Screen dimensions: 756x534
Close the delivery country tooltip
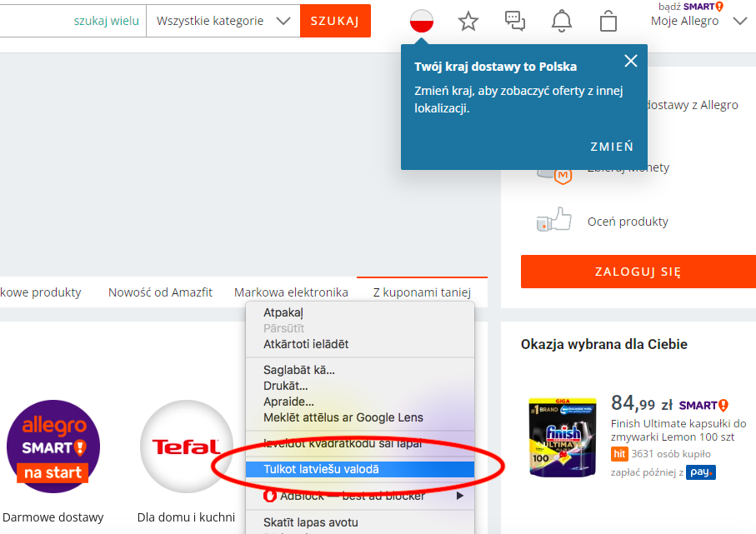pos(631,61)
